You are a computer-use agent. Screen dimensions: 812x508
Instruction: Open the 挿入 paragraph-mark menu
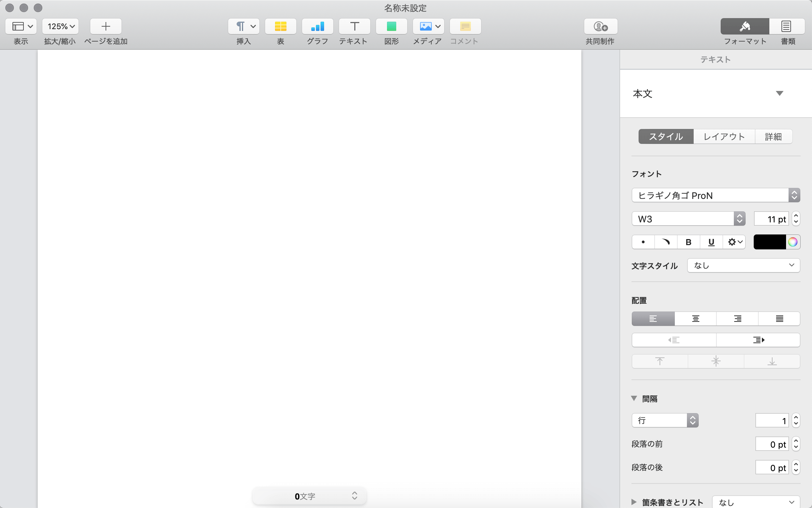point(244,26)
